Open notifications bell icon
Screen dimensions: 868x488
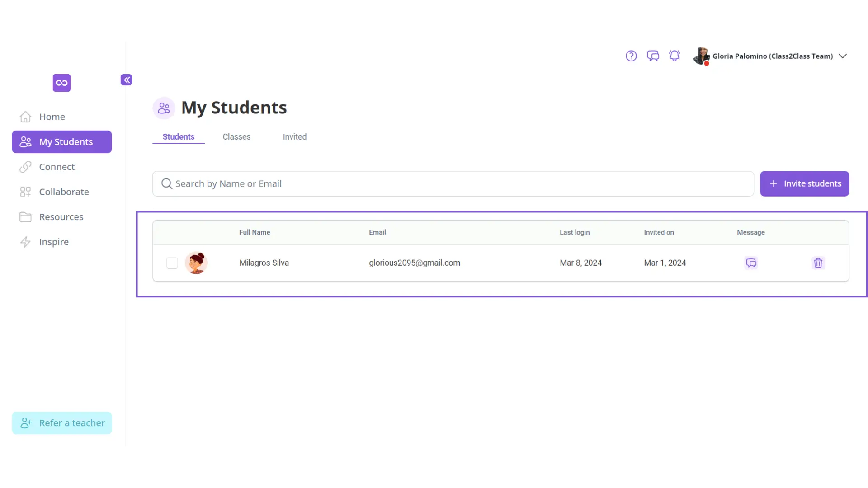(x=675, y=56)
